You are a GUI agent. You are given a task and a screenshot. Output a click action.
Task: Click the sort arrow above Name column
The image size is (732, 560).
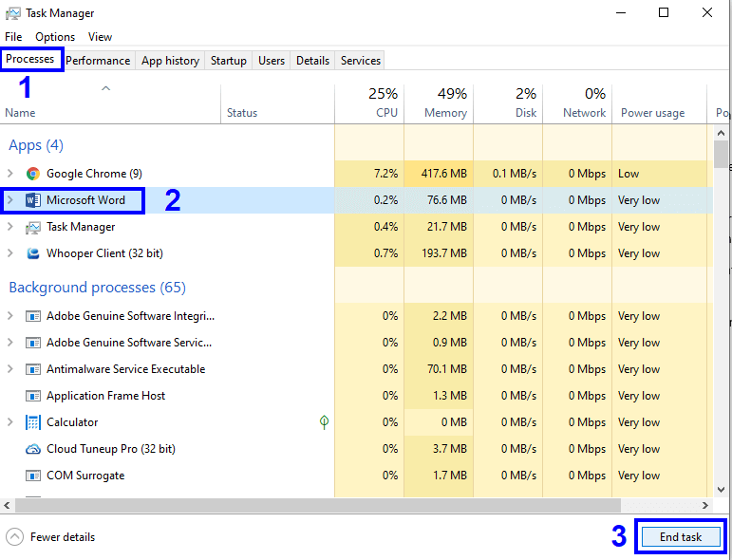[x=106, y=88]
